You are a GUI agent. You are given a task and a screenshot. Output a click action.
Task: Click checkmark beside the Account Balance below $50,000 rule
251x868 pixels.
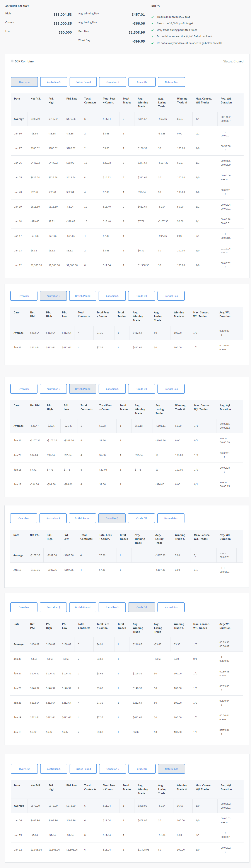click(x=152, y=43)
